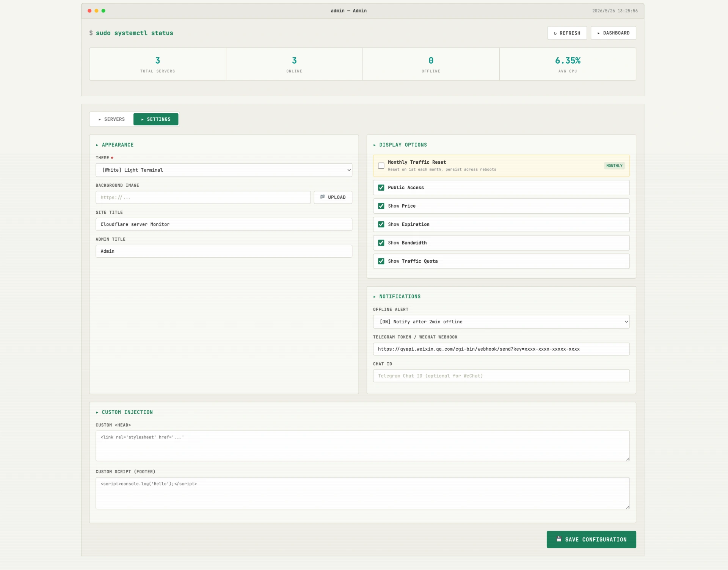This screenshot has height=570, width=728.
Task: Click the Chat ID input field
Action: [x=501, y=376]
